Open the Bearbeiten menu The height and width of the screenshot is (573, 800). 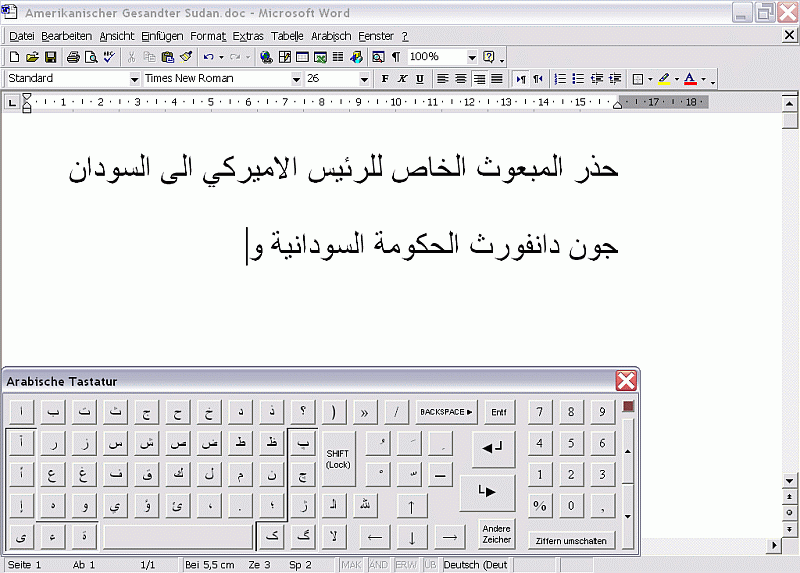coord(66,36)
